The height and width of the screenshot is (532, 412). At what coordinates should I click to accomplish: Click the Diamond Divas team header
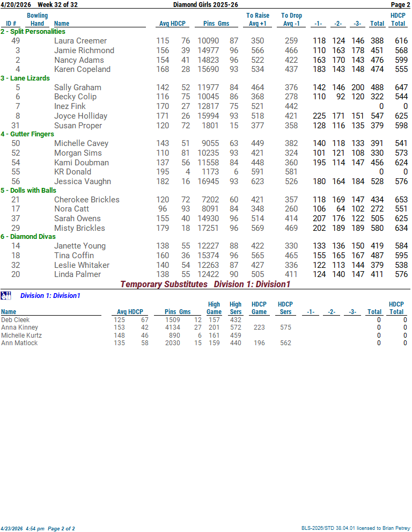pyautogui.click(x=27, y=237)
